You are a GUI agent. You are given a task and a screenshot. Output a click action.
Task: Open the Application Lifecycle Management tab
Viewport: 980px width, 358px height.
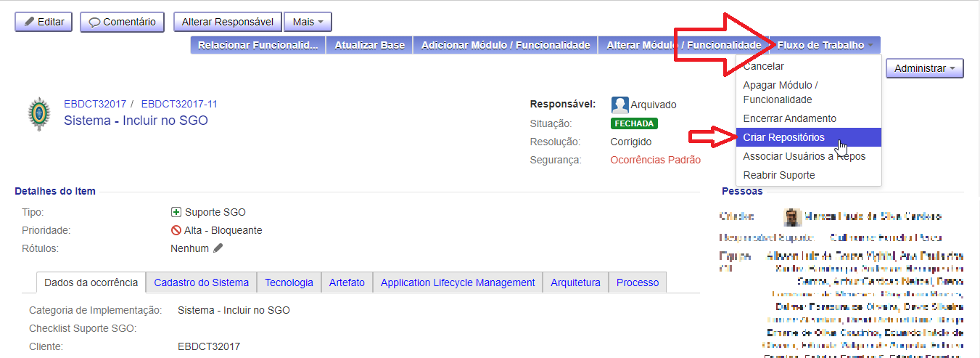coord(457,282)
